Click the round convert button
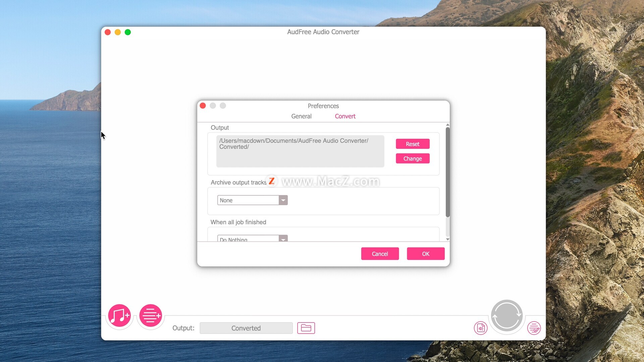The height and width of the screenshot is (362, 644). 507,315
